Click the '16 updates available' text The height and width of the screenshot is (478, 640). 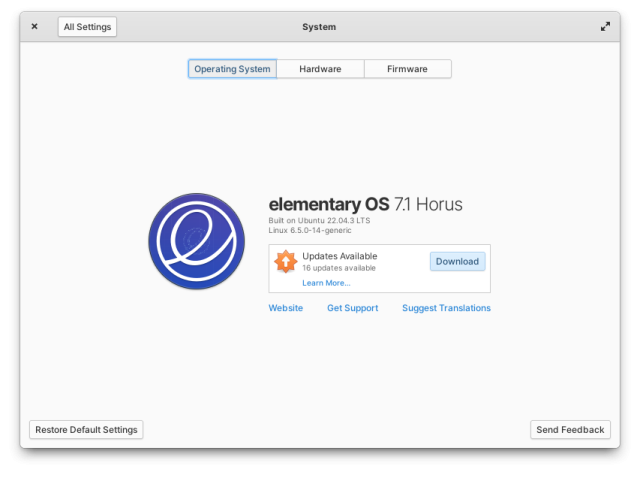point(339,268)
